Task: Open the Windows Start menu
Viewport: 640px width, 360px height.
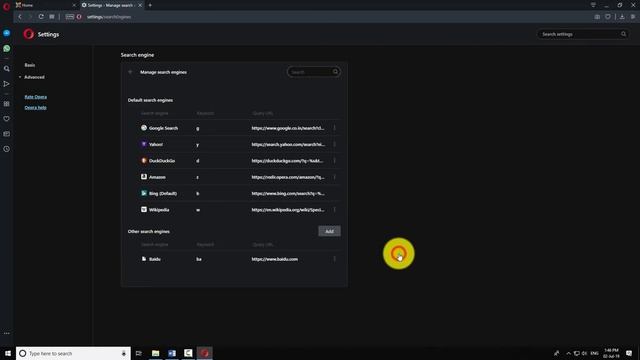Action: [8, 353]
